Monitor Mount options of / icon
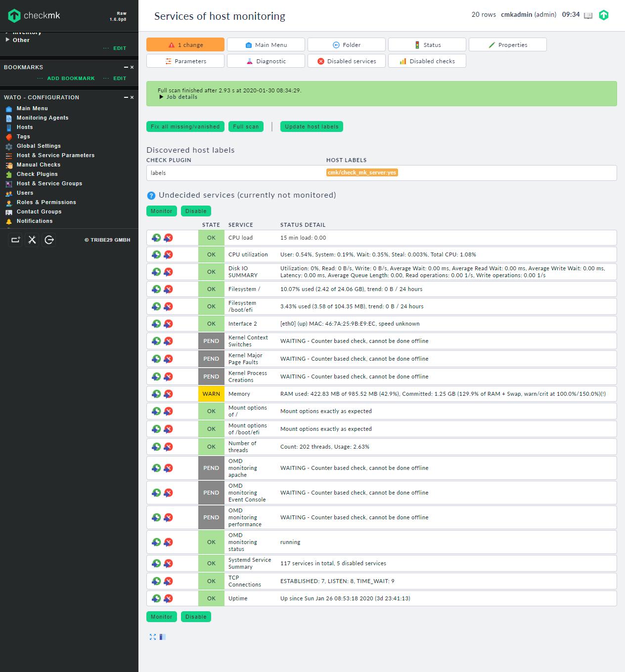The width and height of the screenshot is (625, 672). pos(156,411)
